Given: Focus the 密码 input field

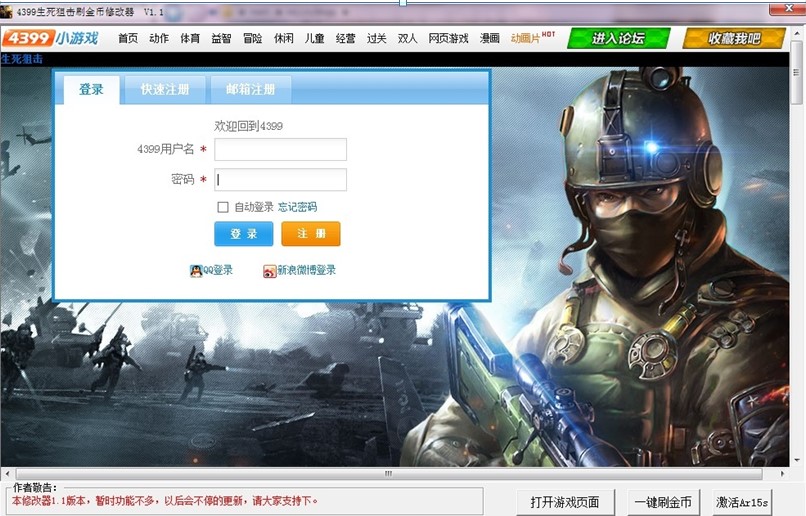Looking at the screenshot, I should (280, 179).
